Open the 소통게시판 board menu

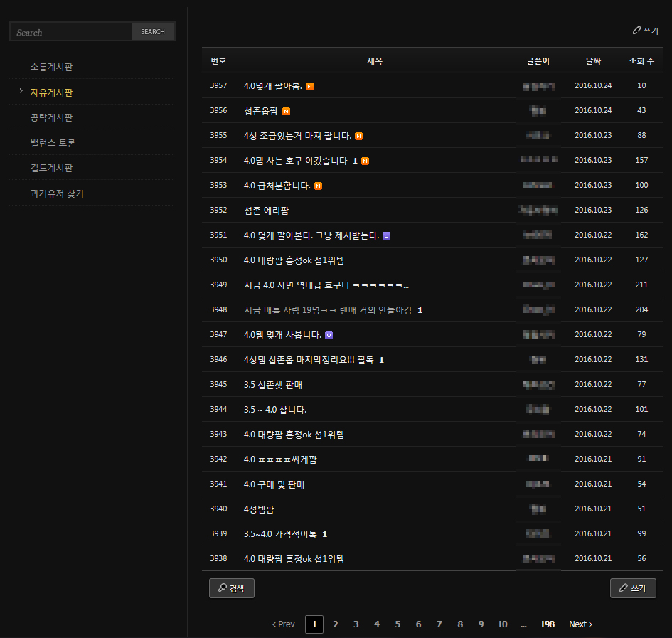click(51, 67)
